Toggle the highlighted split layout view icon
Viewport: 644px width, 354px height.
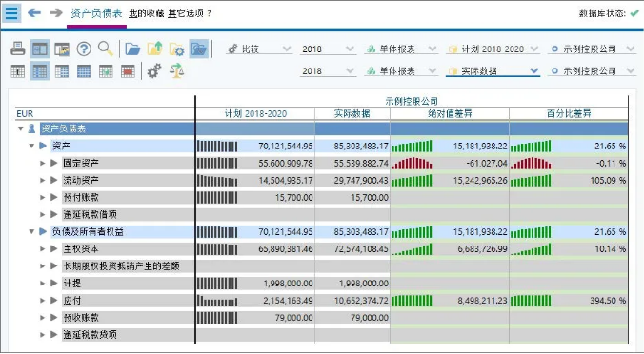pyautogui.click(x=40, y=49)
